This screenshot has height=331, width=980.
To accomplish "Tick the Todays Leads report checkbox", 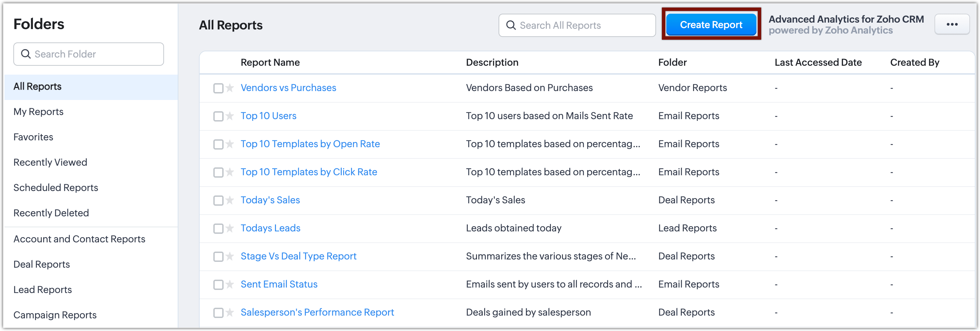I will [x=218, y=229].
